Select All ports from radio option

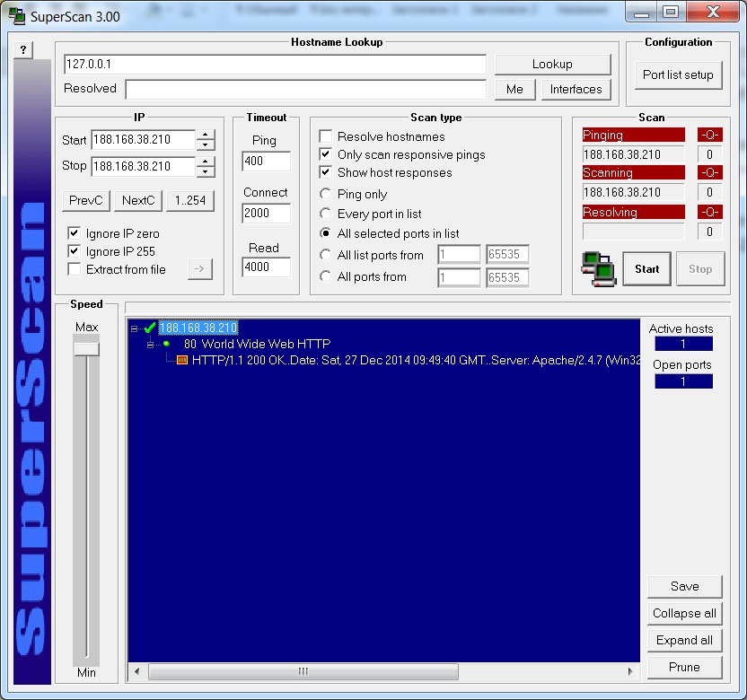point(325,276)
